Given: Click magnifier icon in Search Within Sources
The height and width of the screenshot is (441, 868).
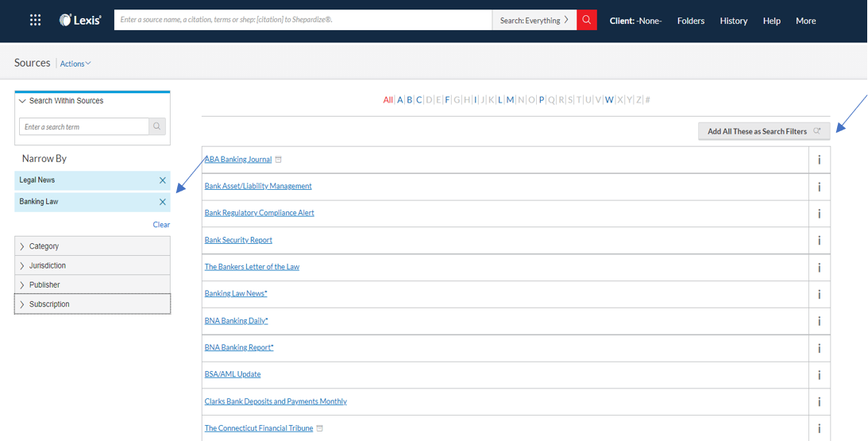Looking at the screenshot, I should [x=157, y=126].
